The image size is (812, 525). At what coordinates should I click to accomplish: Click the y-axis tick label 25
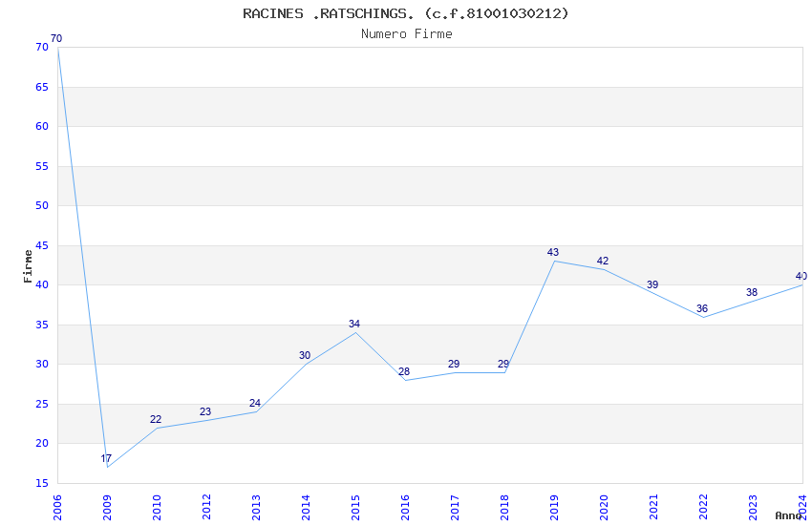coord(42,404)
